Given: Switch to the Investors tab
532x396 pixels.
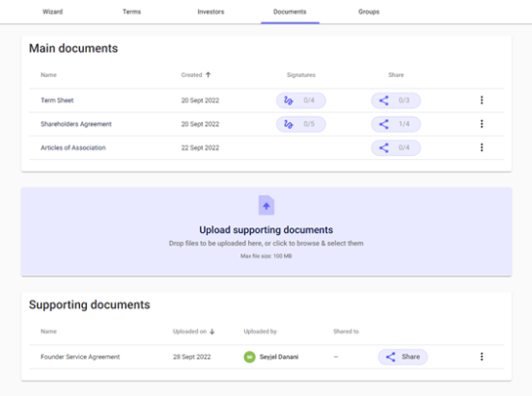Looking at the screenshot, I should click(211, 12).
